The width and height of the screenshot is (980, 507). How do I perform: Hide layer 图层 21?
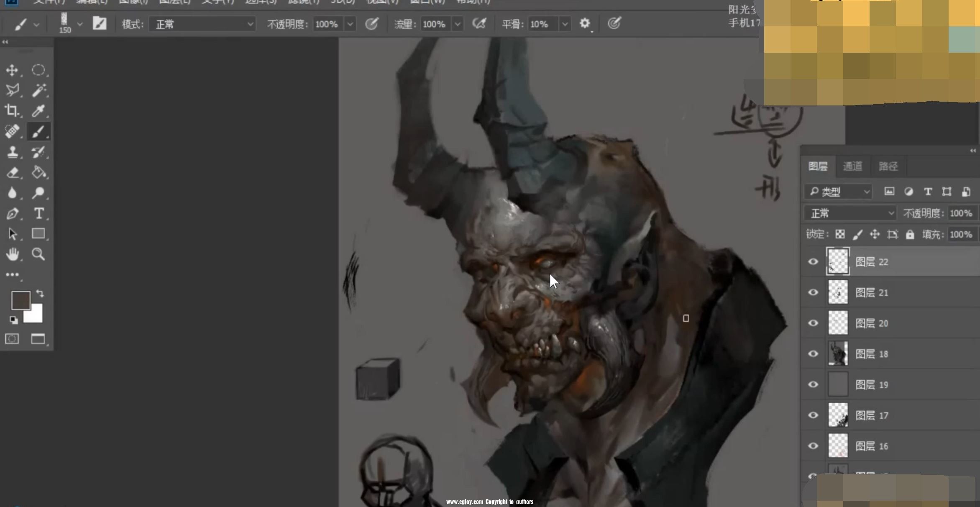point(813,292)
